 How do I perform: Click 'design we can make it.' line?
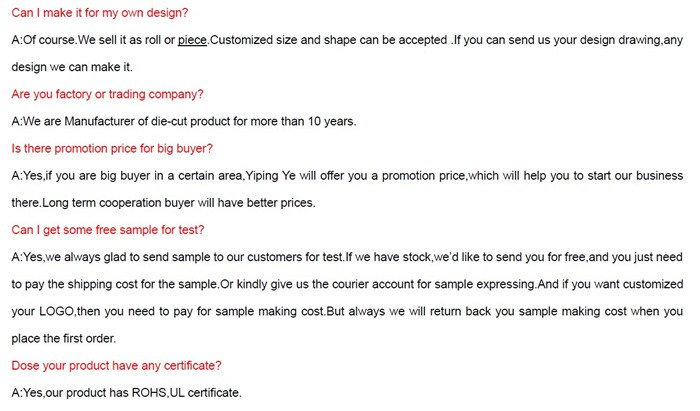(x=72, y=67)
